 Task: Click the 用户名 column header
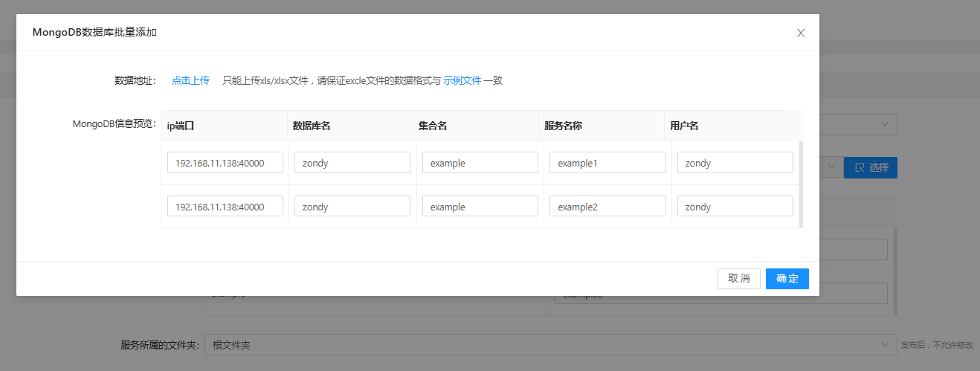click(728, 126)
